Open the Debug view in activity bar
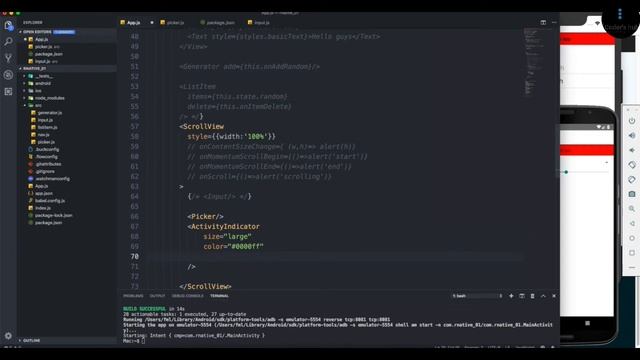 (8, 75)
